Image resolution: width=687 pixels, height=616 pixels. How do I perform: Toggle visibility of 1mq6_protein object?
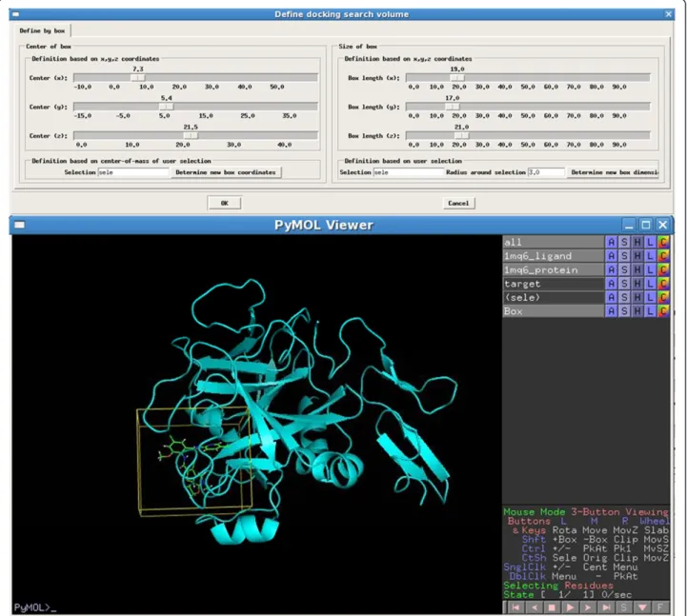[x=553, y=269]
